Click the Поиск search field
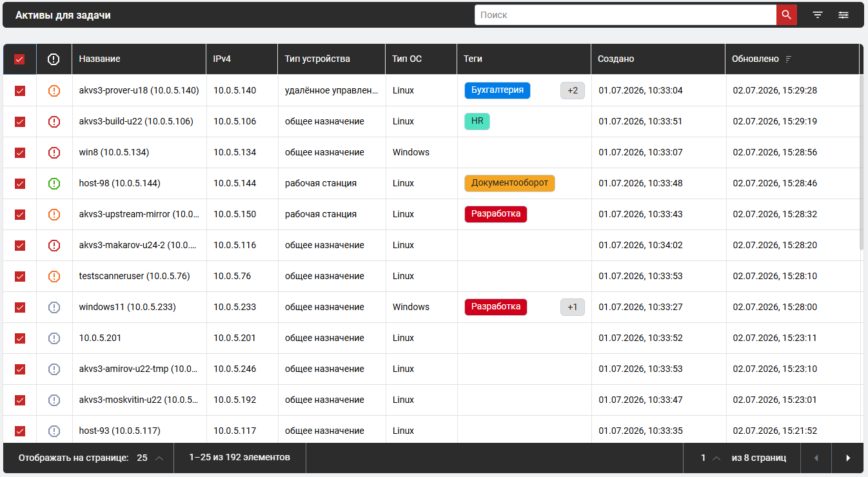 [626, 15]
